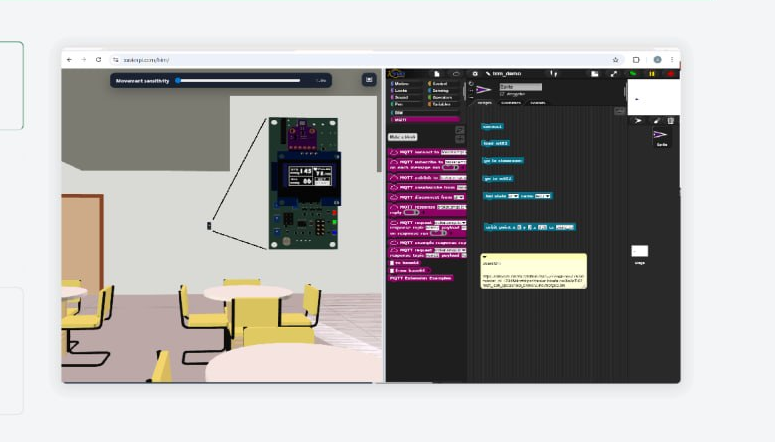Image resolution: width=775 pixels, height=442 pixels.
Task: Select the Stage thumbnail in the corral
Action: 640,254
